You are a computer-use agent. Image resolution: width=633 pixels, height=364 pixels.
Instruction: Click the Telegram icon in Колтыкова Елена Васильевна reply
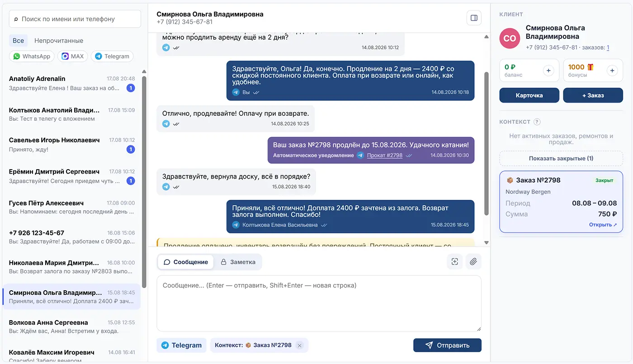(x=236, y=225)
